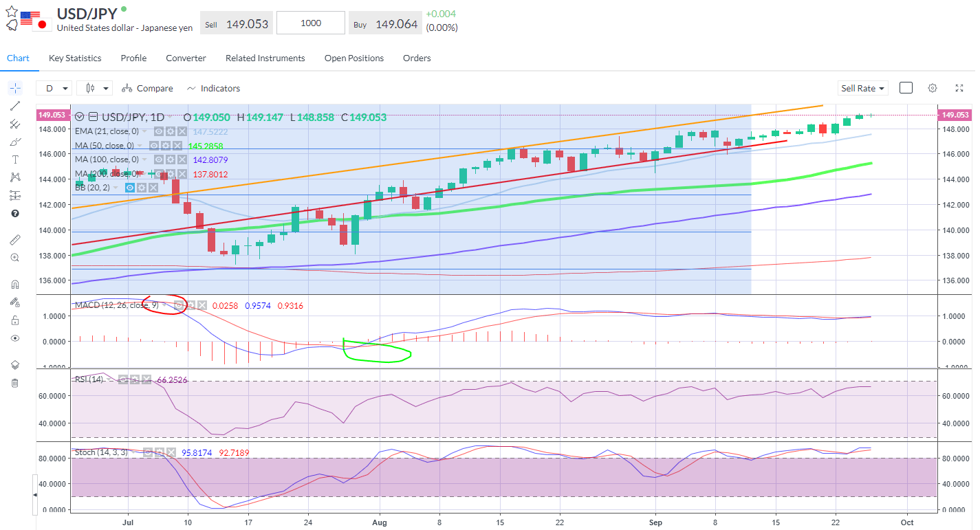Click the pink 149.053 price label on right axis

click(955, 115)
